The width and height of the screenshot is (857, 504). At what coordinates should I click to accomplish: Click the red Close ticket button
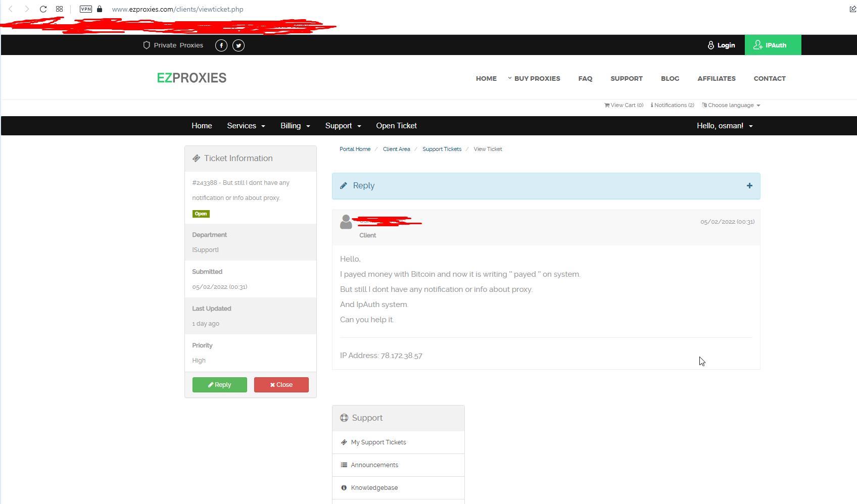pos(281,385)
